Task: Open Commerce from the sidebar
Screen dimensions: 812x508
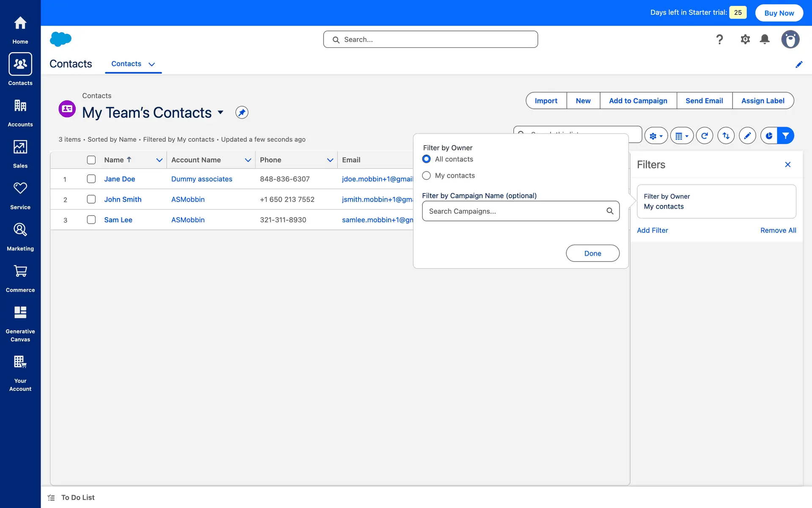Action: pos(20,278)
